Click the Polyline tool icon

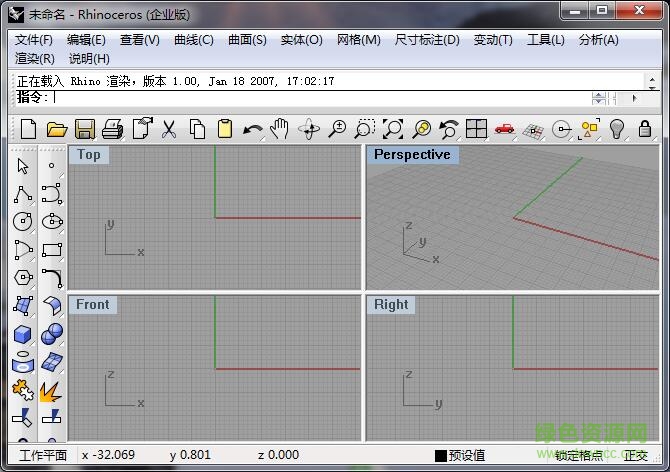[x=22, y=194]
